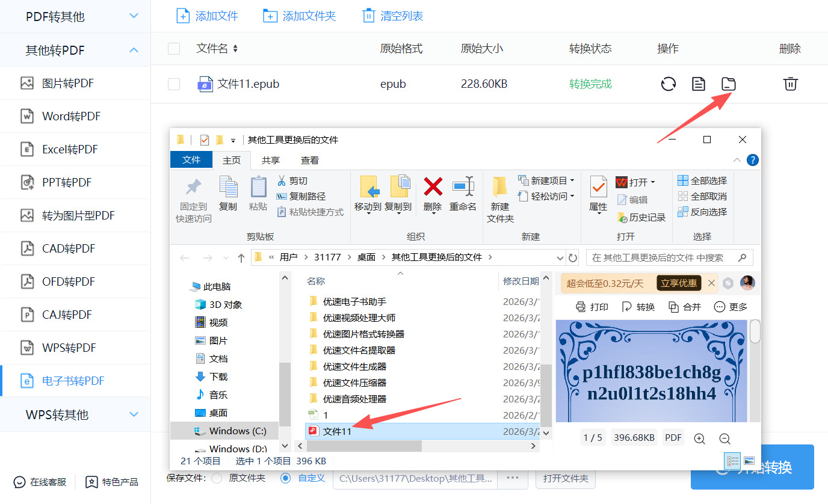Click the preview pane vertical scrollbar
Viewport: 828px width, 504px height.
(x=755, y=331)
